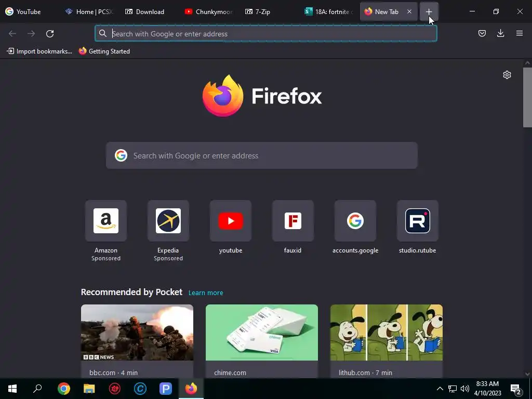This screenshot has width=532, height=399.
Task: Open File Explorer from the taskbar
Action: pyautogui.click(x=89, y=389)
